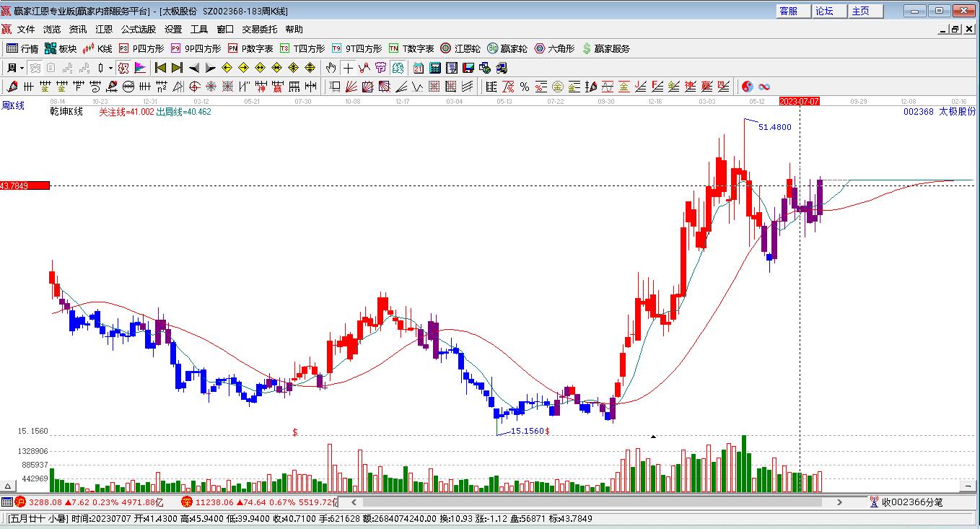
Task: Click the floppy disk save icon
Action: click(468, 68)
